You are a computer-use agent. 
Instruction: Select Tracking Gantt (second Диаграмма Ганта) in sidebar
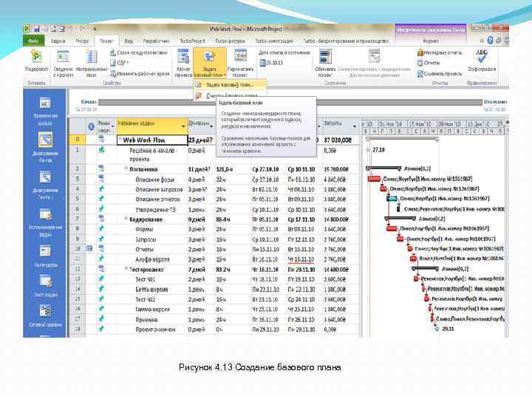pyautogui.click(x=45, y=185)
